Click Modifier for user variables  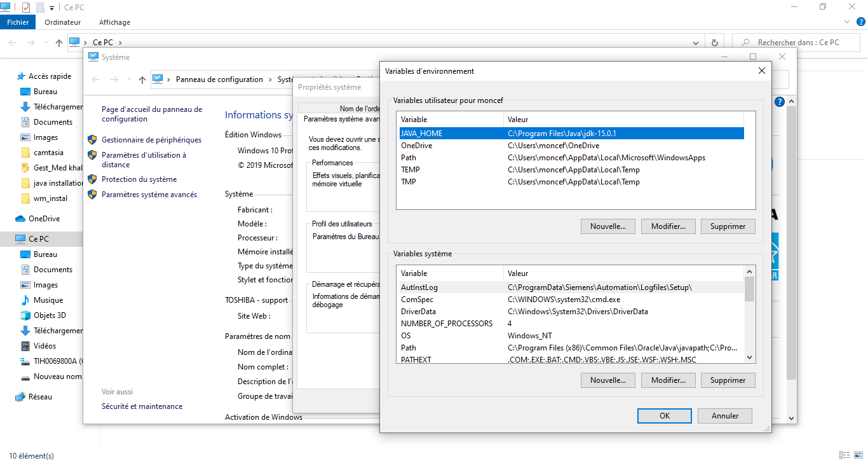click(x=668, y=226)
